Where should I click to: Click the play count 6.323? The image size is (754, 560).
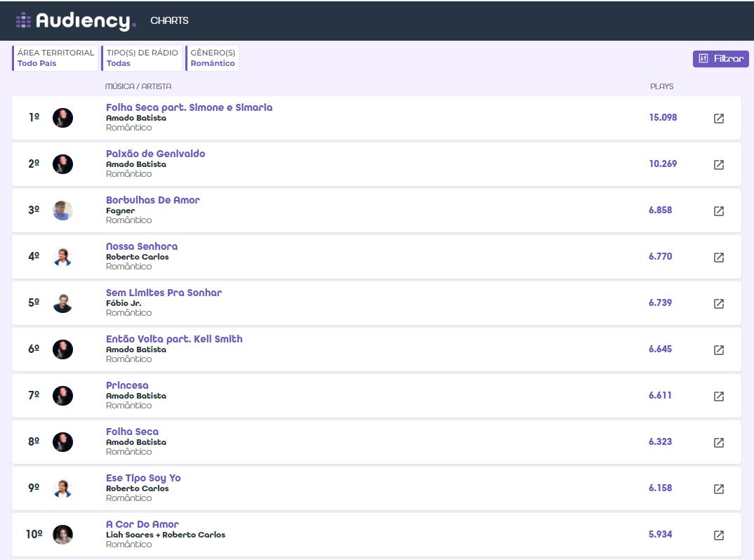tap(660, 441)
